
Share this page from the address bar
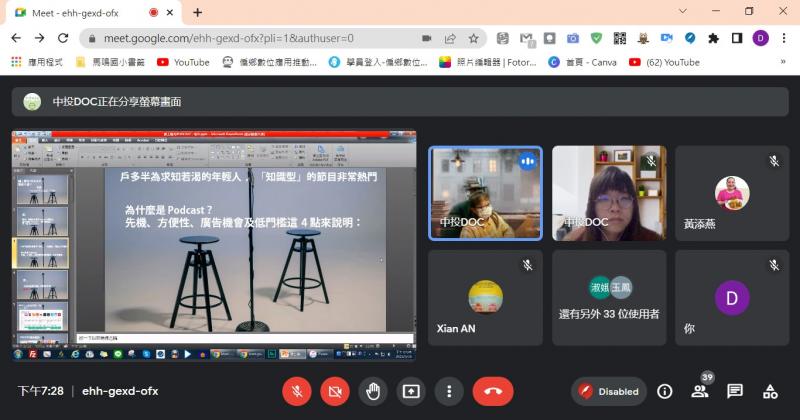[x=450, y=38]
